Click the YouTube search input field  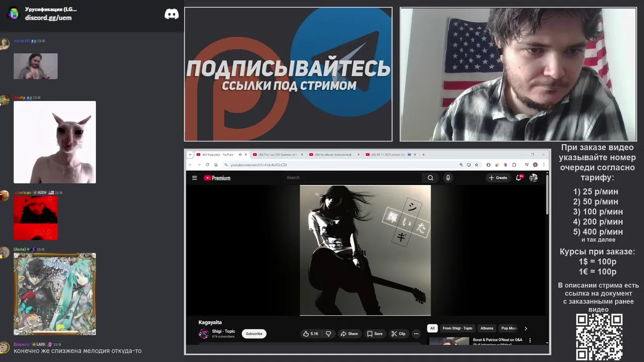tap(352, 177)
